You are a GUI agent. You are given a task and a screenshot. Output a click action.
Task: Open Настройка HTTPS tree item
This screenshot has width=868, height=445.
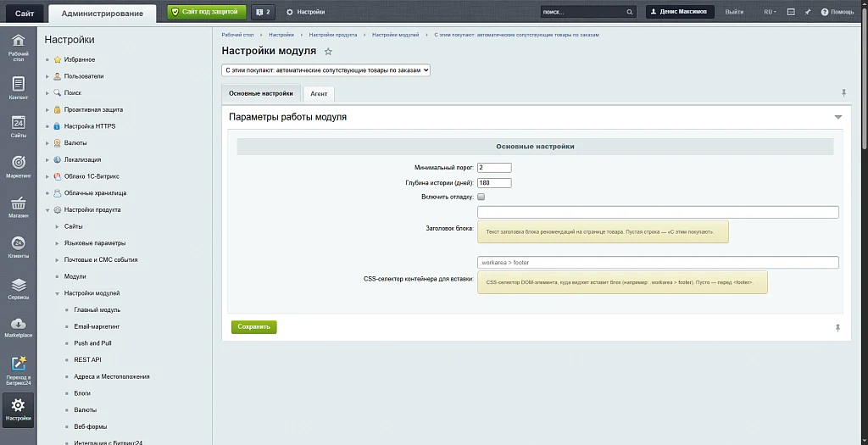90,126
